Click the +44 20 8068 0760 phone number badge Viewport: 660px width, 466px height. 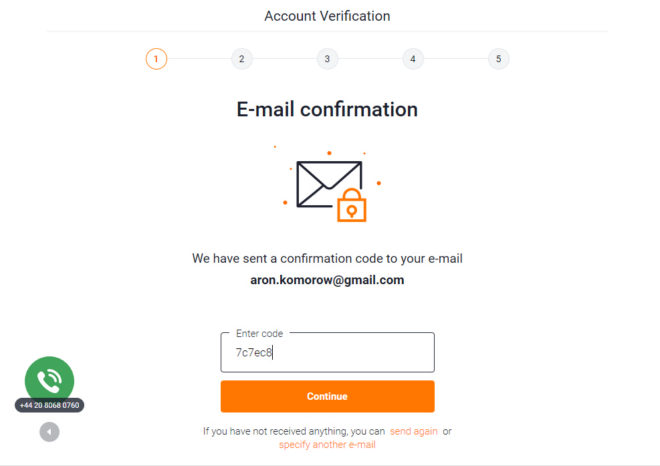click(x=49, y=405)
